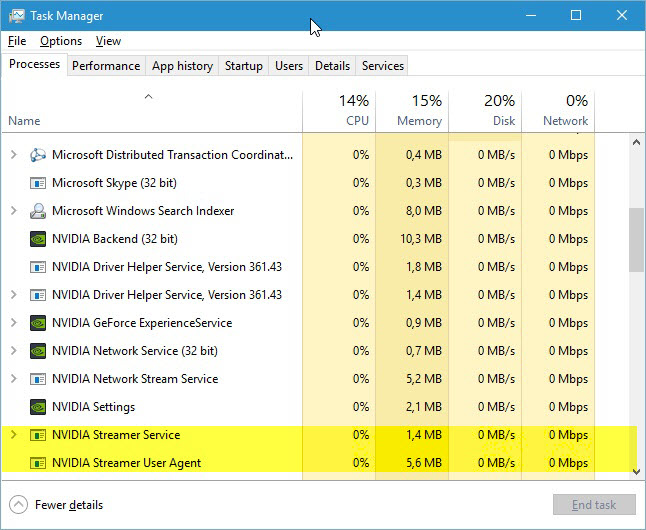Minimize the Task Manager window
The height and width of the screenshot is (530, 646).
(x=531, y=16)
